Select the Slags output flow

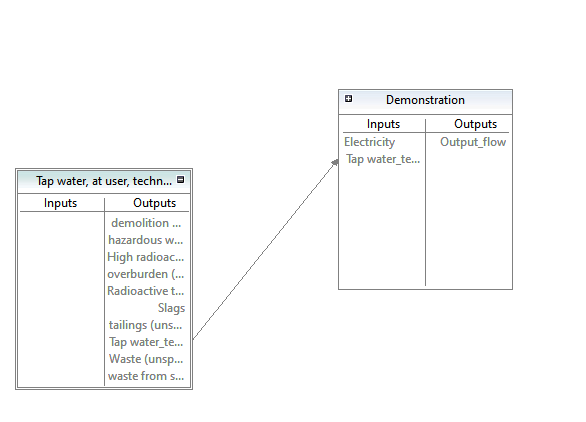[x=171, y=308]
